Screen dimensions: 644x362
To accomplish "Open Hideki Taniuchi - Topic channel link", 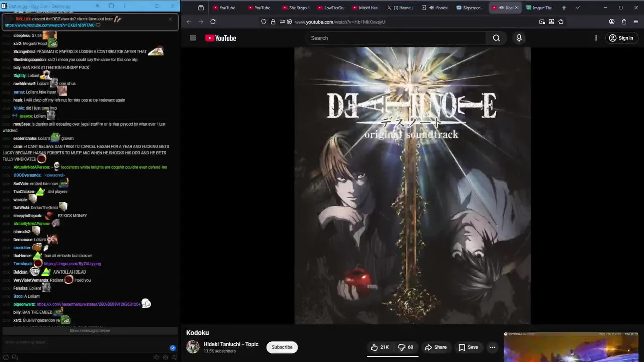I will coord(231,344).
